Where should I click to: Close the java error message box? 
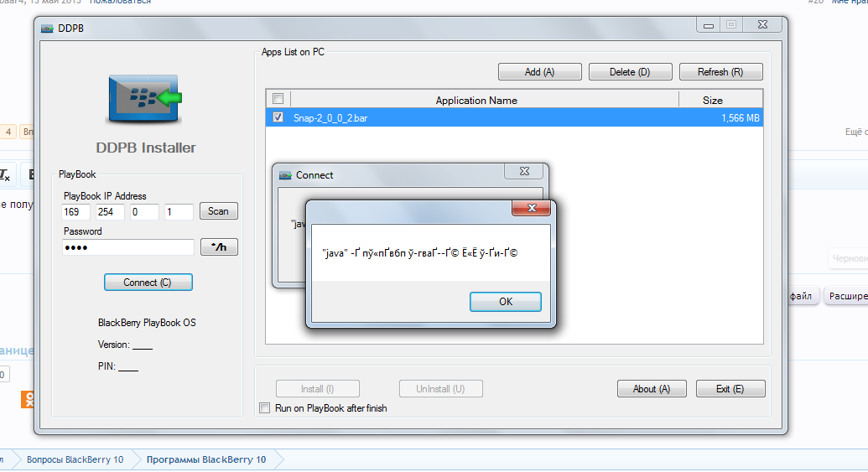pyautogui.click(x=531, y=208)
